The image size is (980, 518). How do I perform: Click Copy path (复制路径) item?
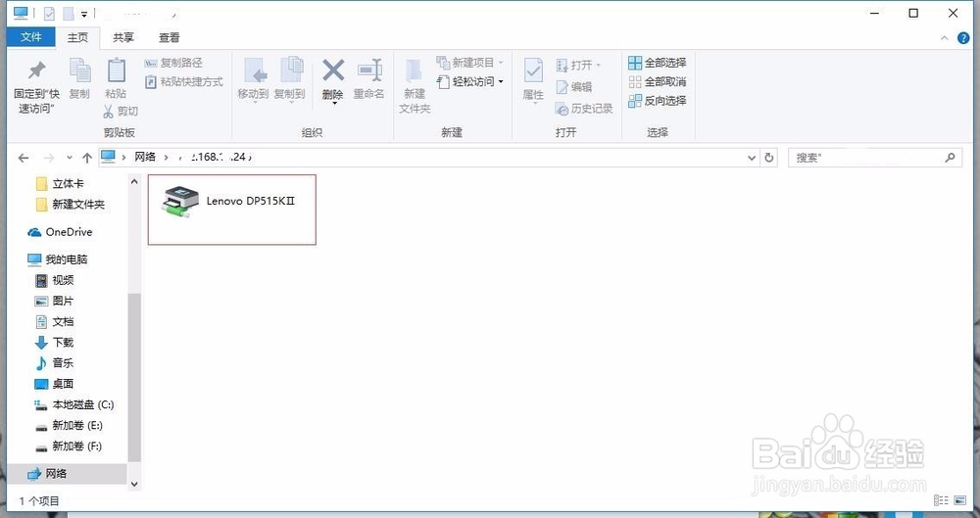click(x=173, y=63)
